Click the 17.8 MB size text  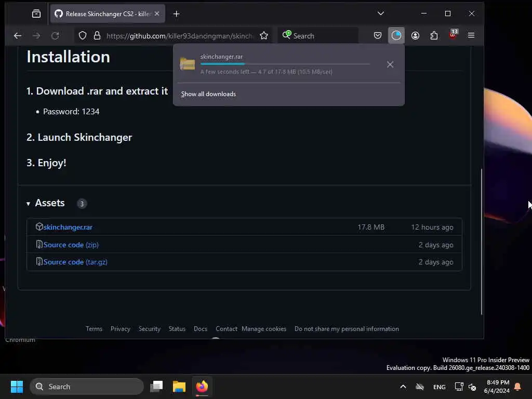(371, 228)
